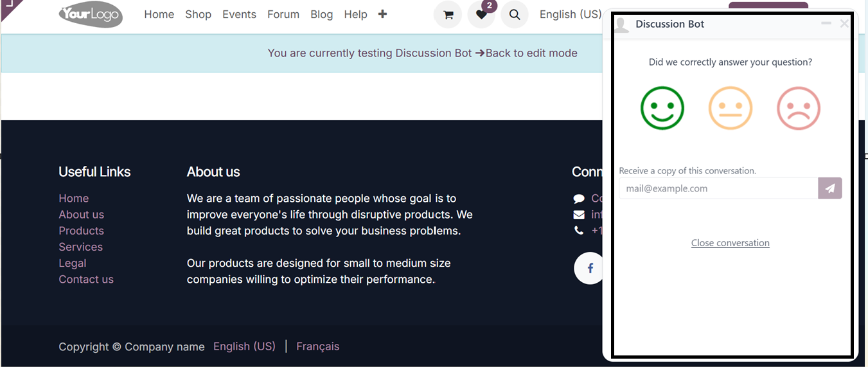Select the red sad face rating
The width and height of the screenshot is (868, 367).
point(799,108)
